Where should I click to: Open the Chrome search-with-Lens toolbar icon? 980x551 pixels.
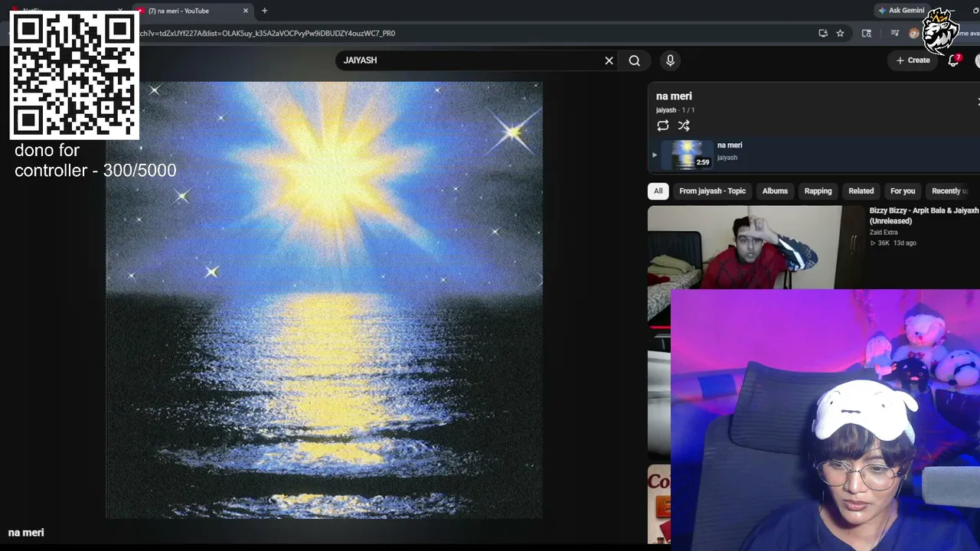867,34
